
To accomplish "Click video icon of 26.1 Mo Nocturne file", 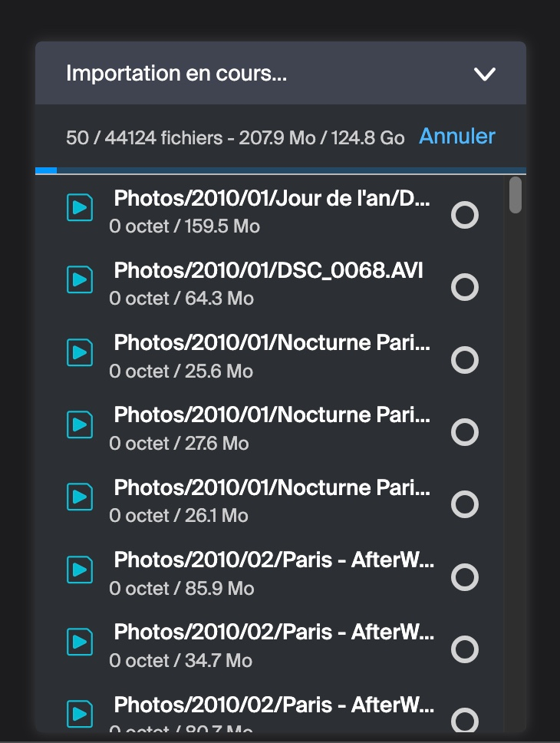I will pyautogui.click(x=80, y=497).
